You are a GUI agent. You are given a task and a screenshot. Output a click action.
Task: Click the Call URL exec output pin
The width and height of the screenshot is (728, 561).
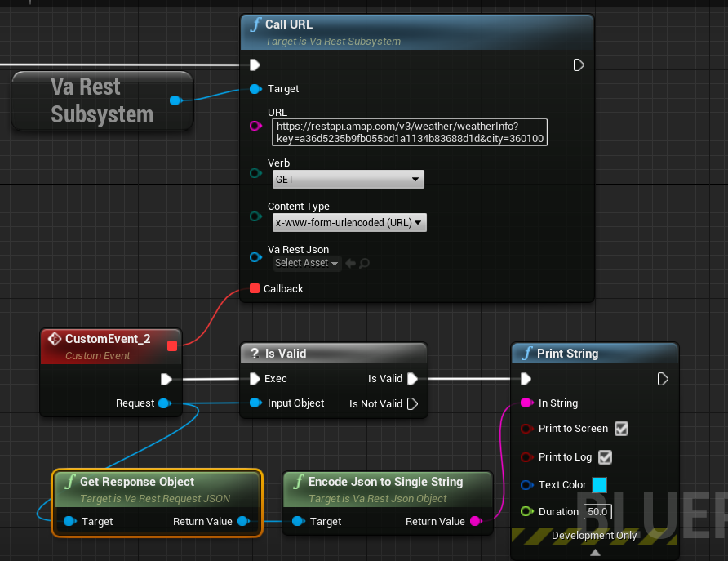click(579, 65)
